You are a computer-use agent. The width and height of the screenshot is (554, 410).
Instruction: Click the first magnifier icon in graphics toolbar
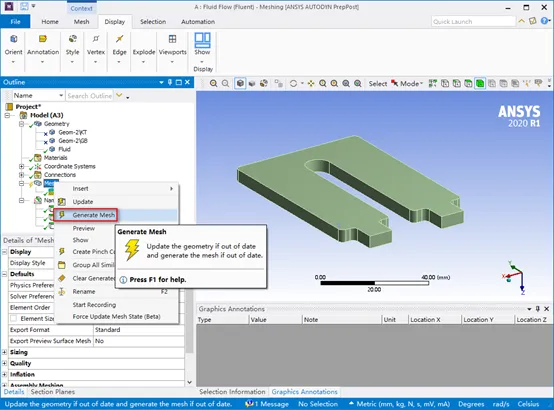[x=213, y=84]
